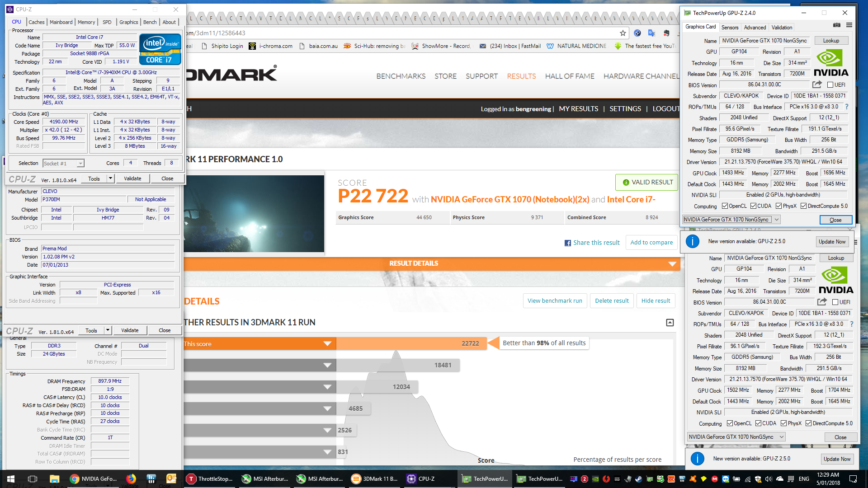The height and width of the screenshot is (488, 868).
Task: Open the Mainboard tab in CPU-Z
Action: click(61, 22)
